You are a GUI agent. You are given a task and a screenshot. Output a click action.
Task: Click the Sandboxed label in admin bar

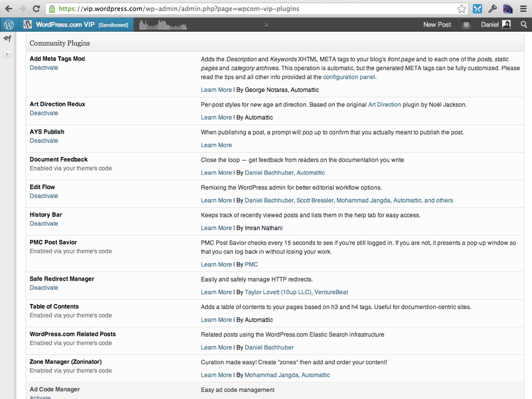(113, 25)
